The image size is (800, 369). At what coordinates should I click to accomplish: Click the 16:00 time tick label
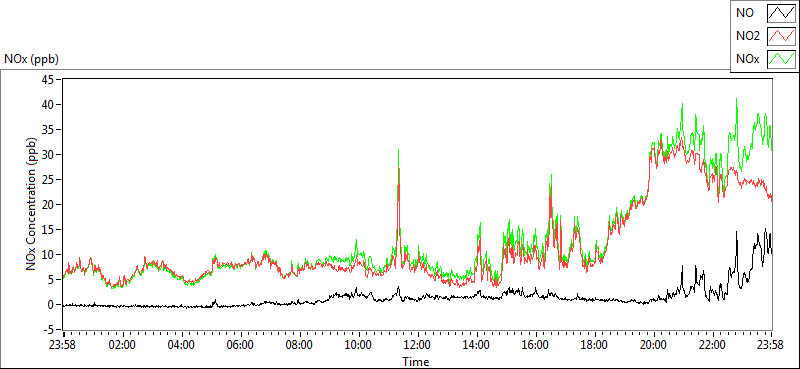coord(535,344)
